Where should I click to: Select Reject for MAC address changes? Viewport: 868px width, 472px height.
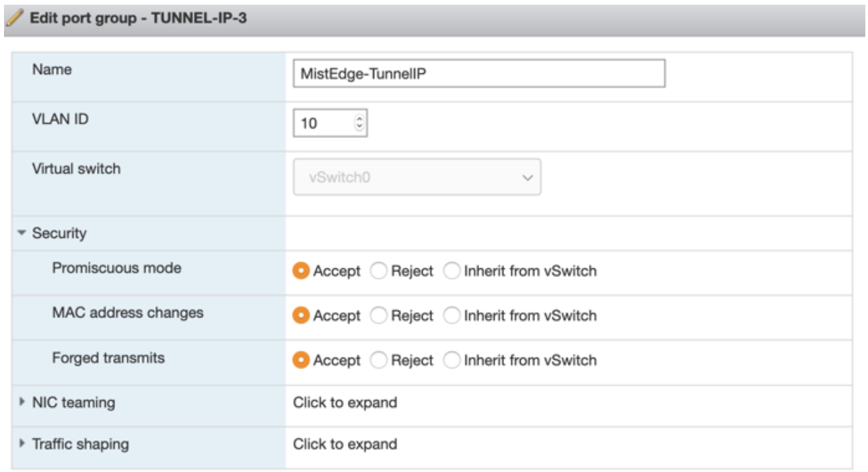(x=379, y=315)
